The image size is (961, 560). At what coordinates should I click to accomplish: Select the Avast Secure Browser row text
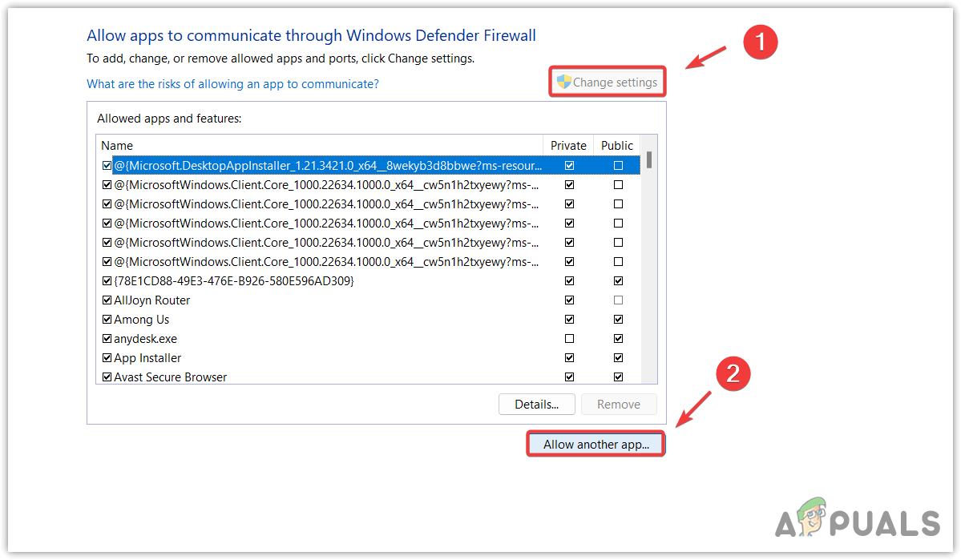click(171, 377)
